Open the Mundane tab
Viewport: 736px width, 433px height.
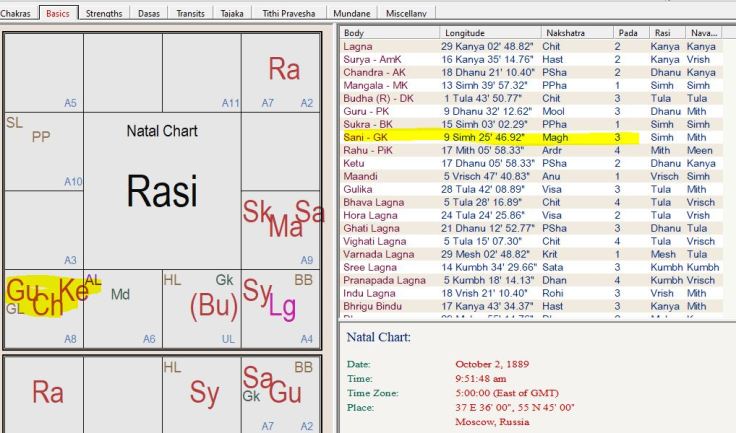[351, 14]
